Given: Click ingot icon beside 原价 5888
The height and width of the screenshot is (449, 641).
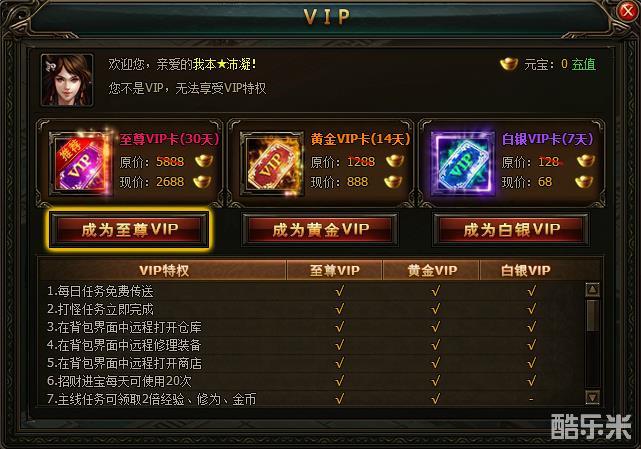Looking at the screenshot, I should 204,161.
